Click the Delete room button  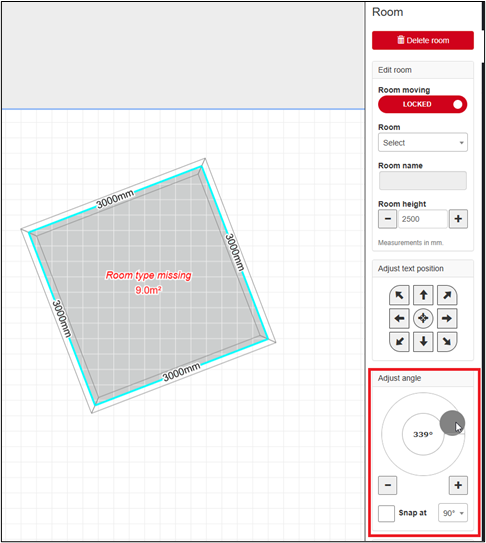point(423,40)
